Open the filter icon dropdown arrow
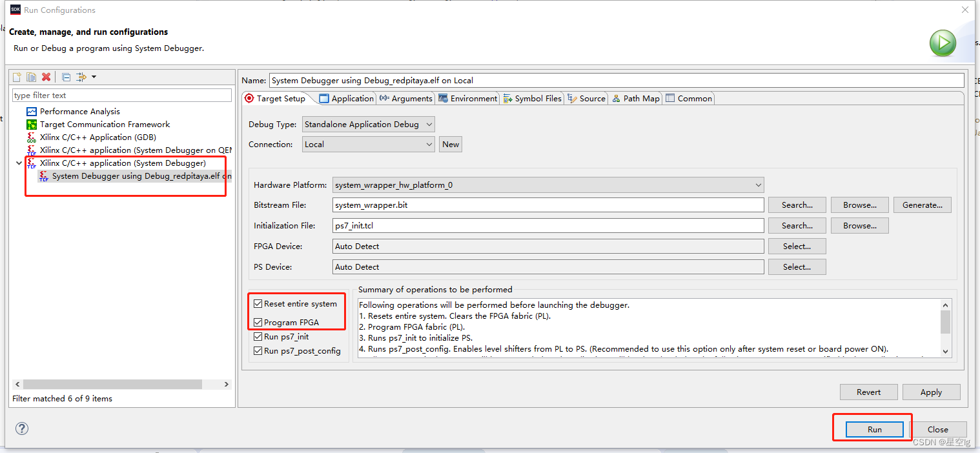This screenshot has height=453, width=980. 94,77
